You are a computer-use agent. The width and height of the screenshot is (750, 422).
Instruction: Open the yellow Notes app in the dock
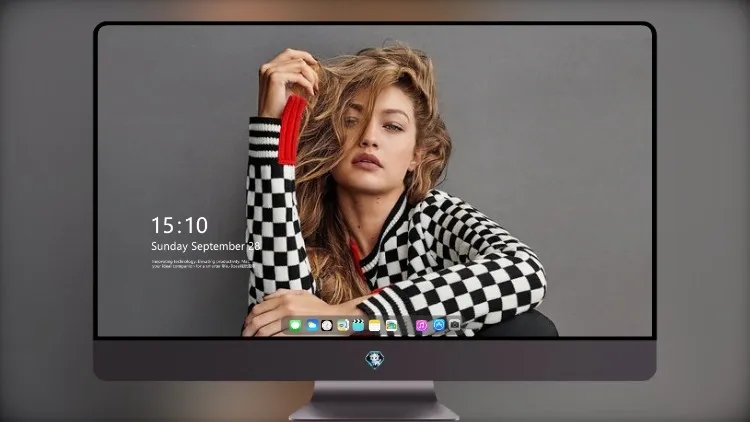(x=375, y=325)
